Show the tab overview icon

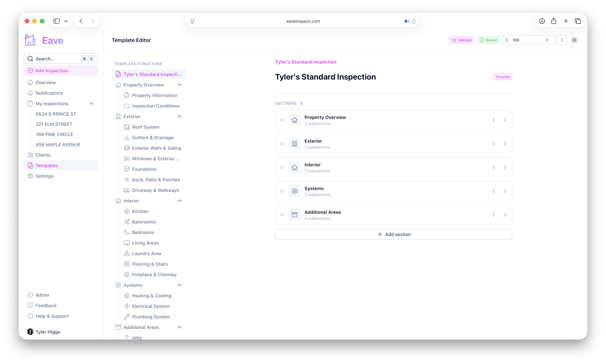578,21
